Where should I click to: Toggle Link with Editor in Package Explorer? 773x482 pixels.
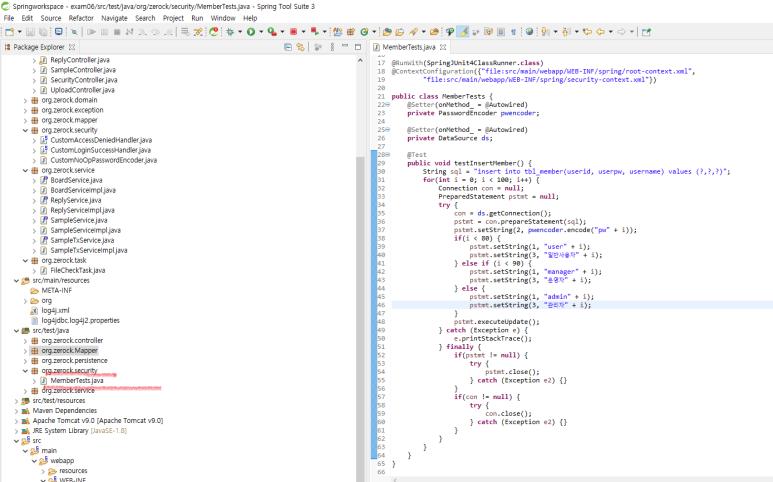click(x=300, y=47)
